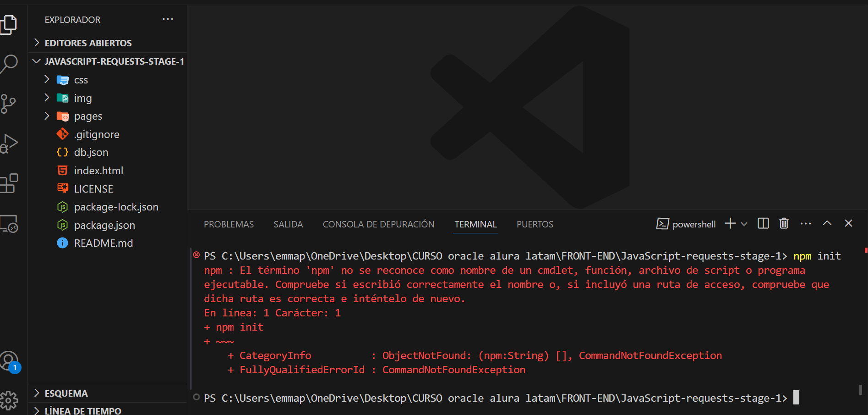Expand the ESQUEMA section
The image size is (868, 415).
107,393
